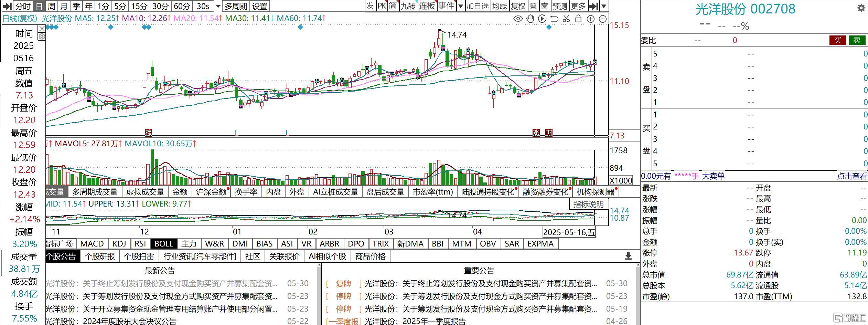Select the 月 monthly period
Image resolution: width=868 pixels, height=325 pixels.
64,6
